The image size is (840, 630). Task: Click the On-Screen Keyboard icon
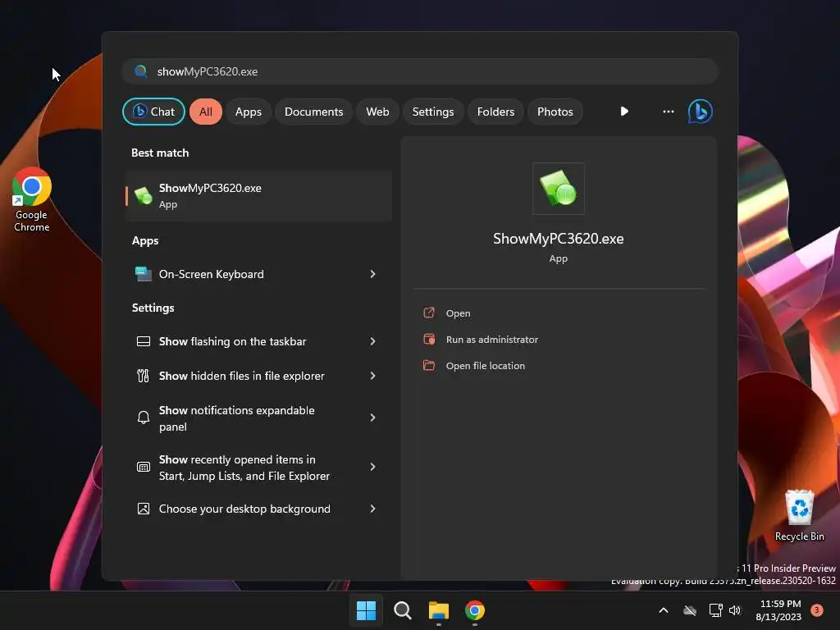(x=143, y=274)
